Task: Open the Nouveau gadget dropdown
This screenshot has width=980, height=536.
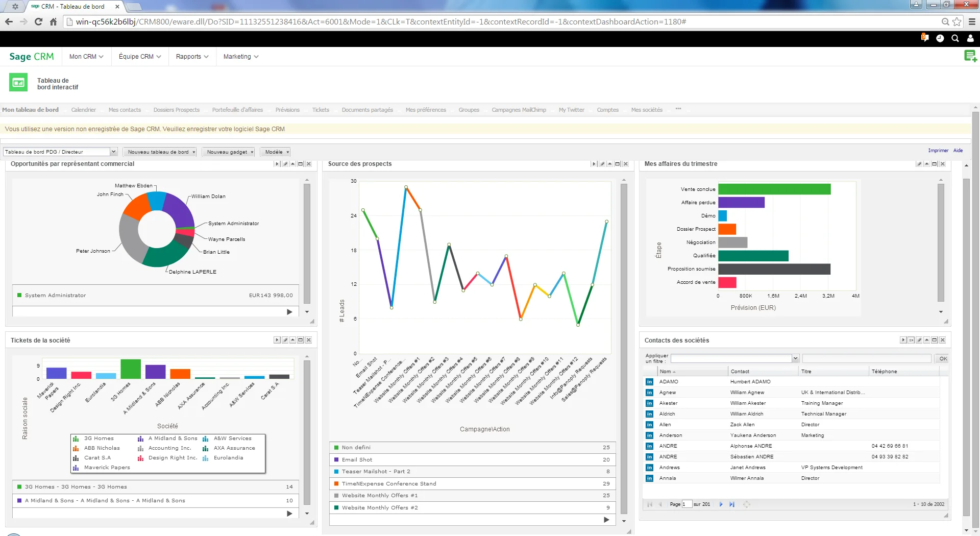Action: point(228,152)
